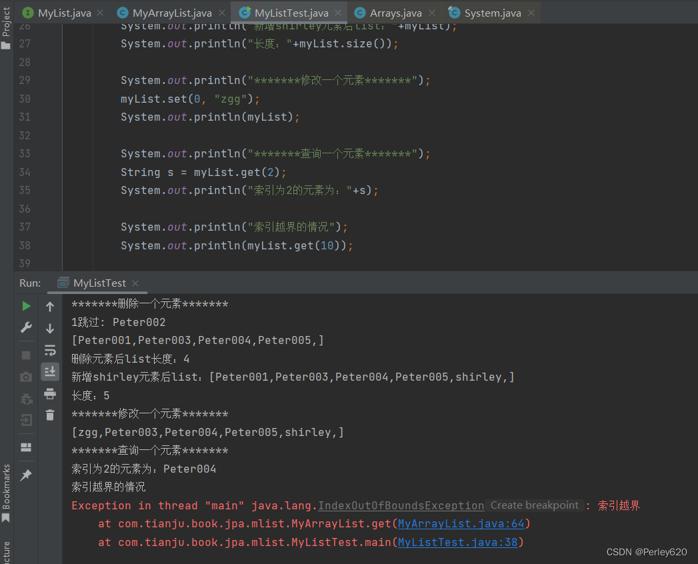Clear all console output with trash icon
The height and width of the screenshot is (564, 698).
50,415
